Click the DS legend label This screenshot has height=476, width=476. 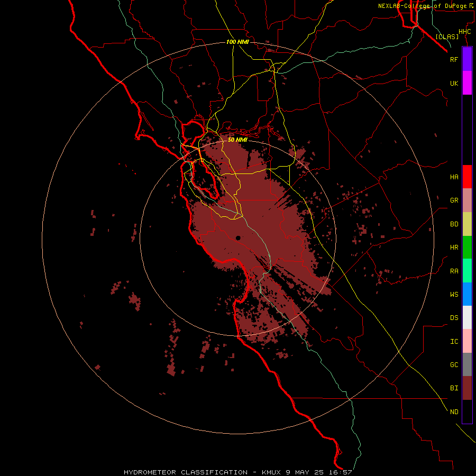(x=454, y=318)
